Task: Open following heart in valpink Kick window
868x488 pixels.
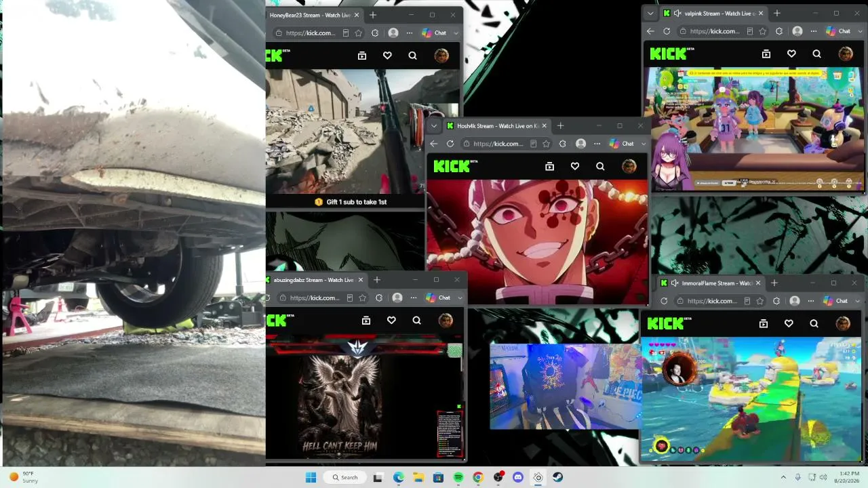Action: (x=791, y=54)
